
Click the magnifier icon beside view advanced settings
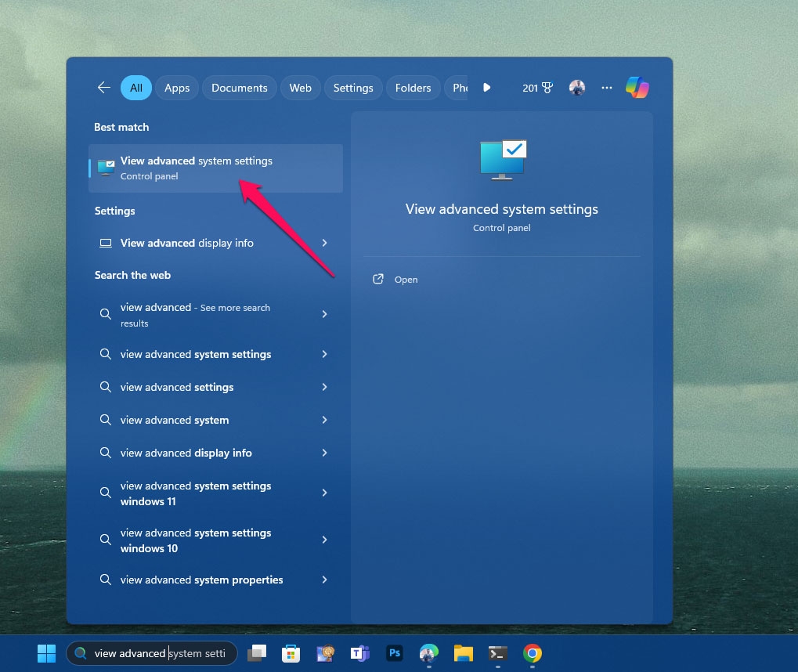(106, 387)
